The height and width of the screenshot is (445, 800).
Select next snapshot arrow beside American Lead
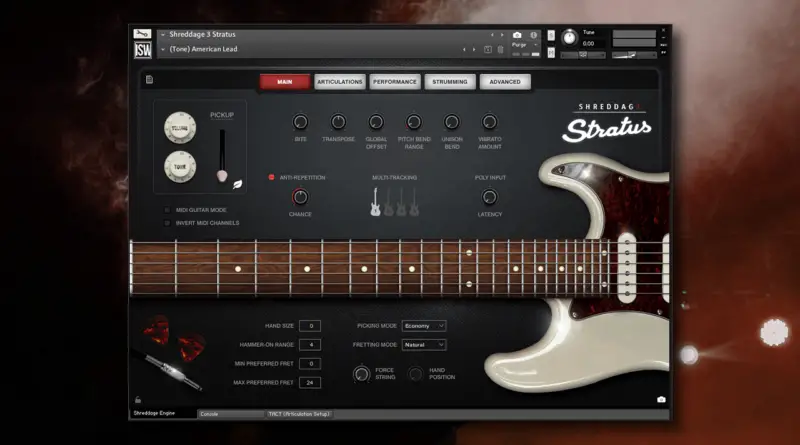click(474, 50)
